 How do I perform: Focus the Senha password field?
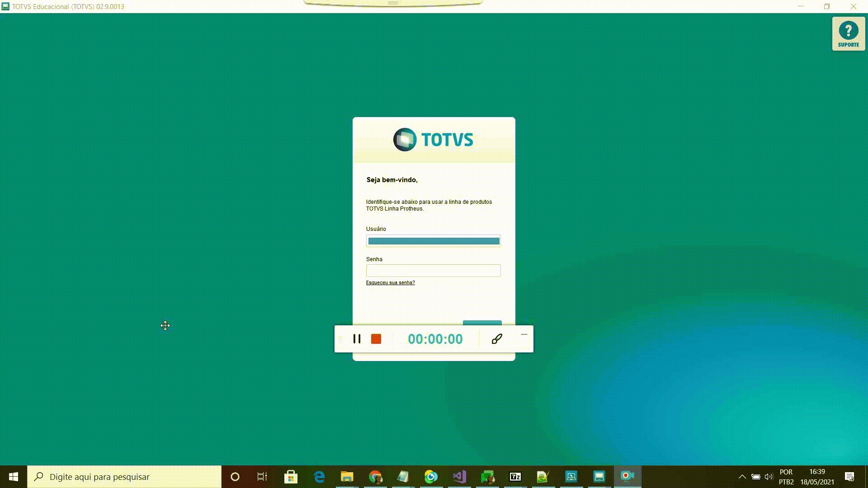pos(434,271)
